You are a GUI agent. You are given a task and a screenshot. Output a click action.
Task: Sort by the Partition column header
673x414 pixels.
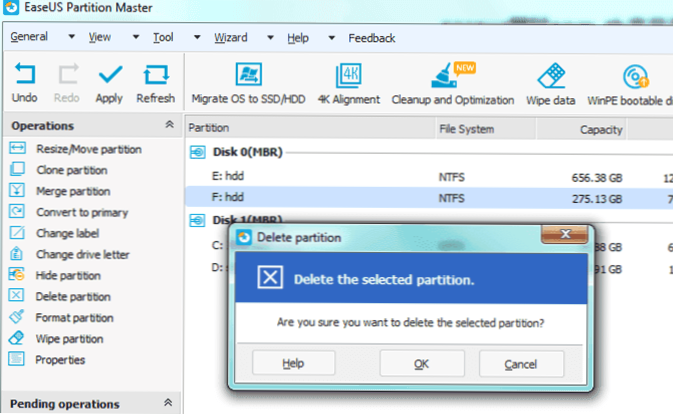pos(310,128)
